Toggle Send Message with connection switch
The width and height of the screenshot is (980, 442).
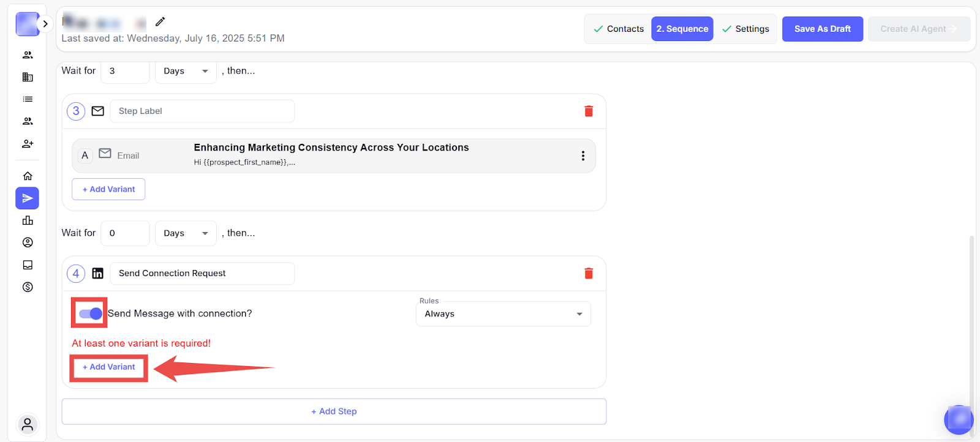tap(91, 313)
